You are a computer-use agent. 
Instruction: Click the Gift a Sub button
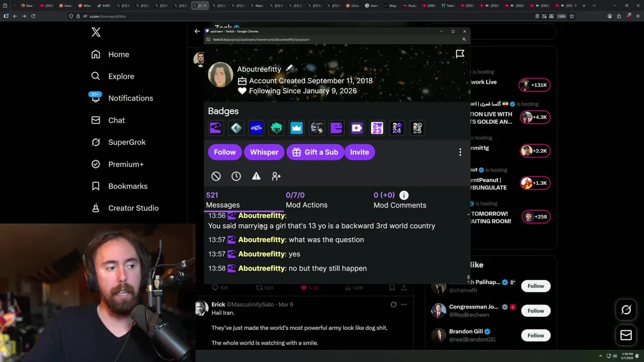coord(314,152)
